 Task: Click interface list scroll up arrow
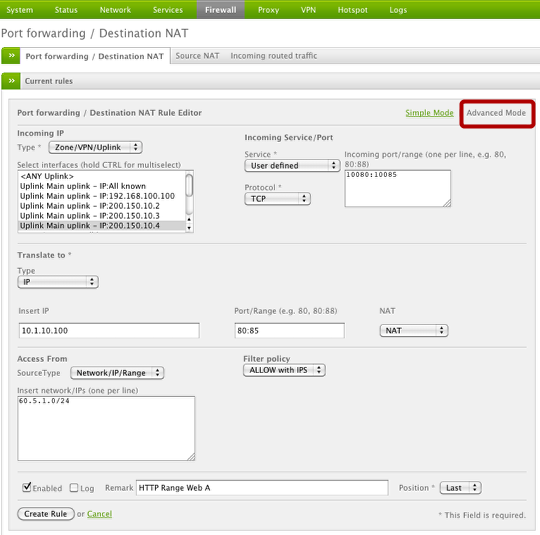[189, 220]
